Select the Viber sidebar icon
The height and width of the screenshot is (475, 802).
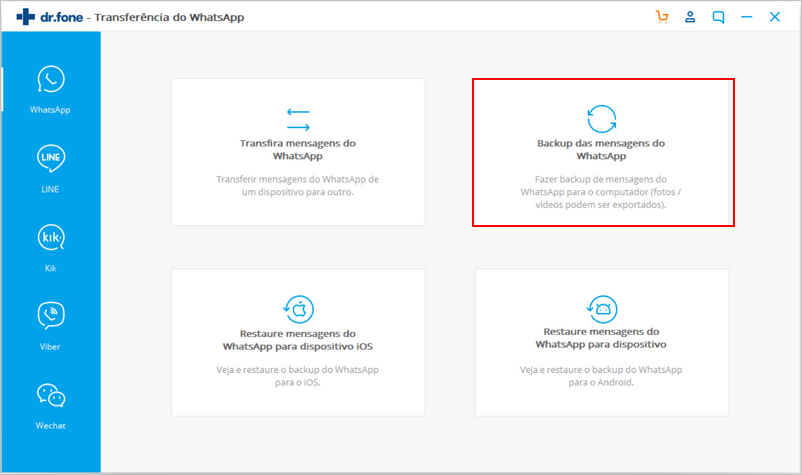pos(51,315)
